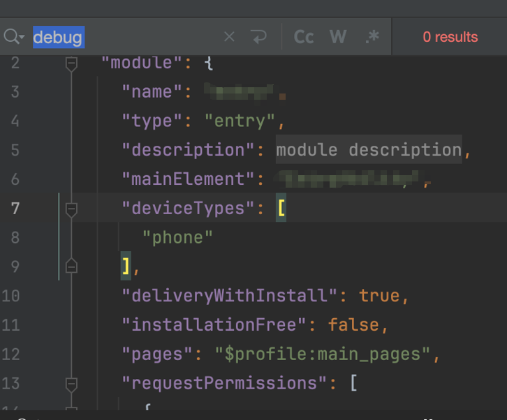Click the "0 results" search count
This screenshot has width=507, height=420.
click(450, 37)
